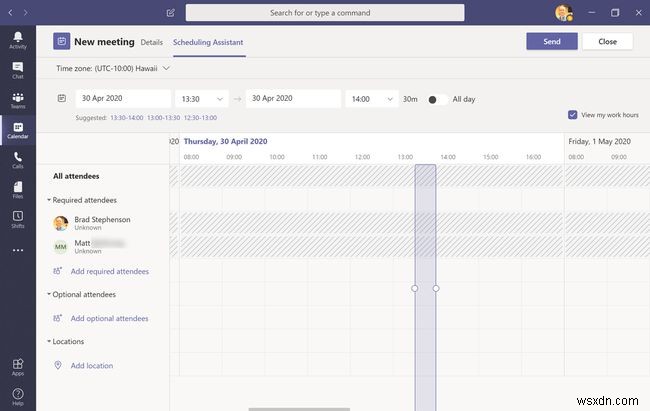Image resolution: width=650 pixels, height=411 pixels.
Task: Open the Time zone Hawaii dropdown
Action: tap(113, 68)
